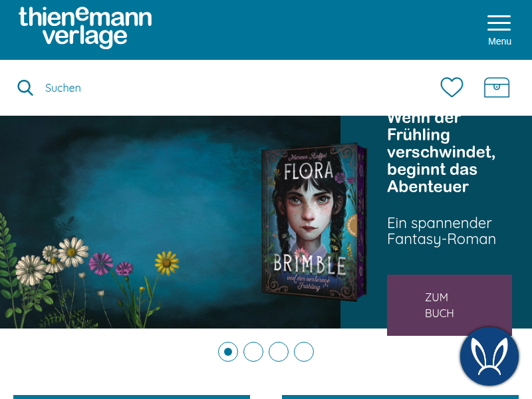Switch to the second carousel slide dot

[253, 352]
